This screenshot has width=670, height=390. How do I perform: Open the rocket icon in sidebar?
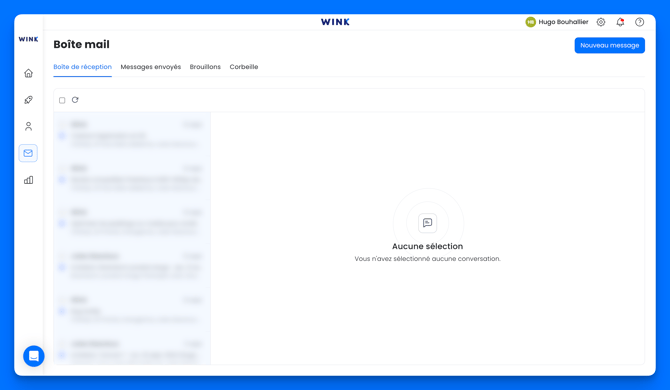[28, 100]
